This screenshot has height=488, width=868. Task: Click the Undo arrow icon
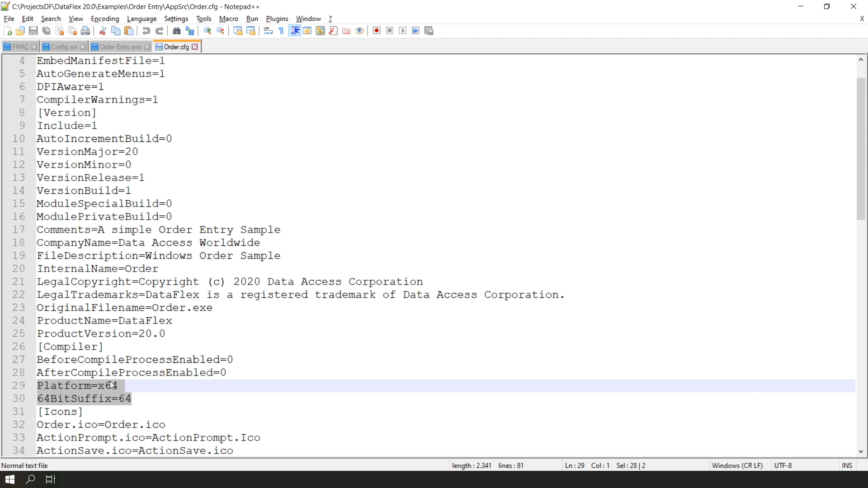coord(146,31)
